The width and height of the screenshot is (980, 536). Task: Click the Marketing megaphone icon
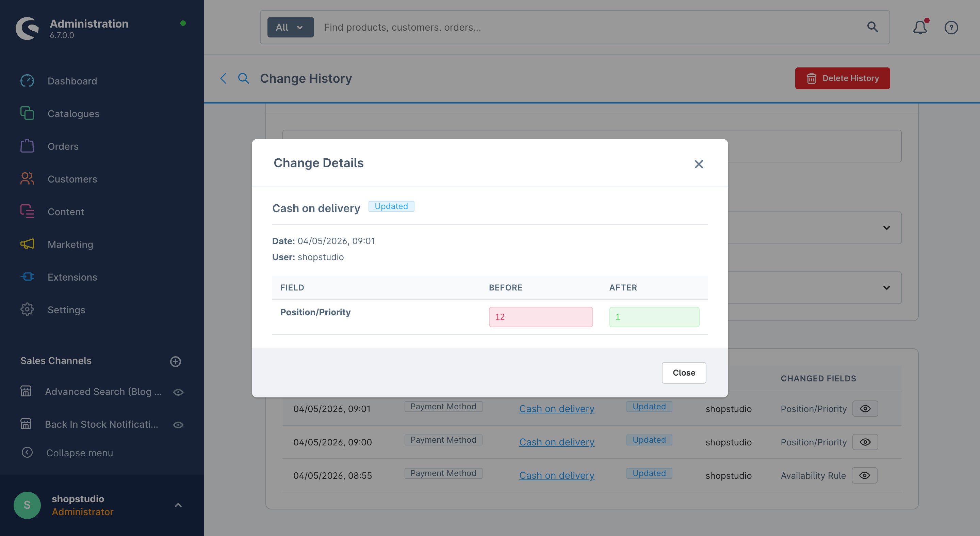click(x=27, y=244)
